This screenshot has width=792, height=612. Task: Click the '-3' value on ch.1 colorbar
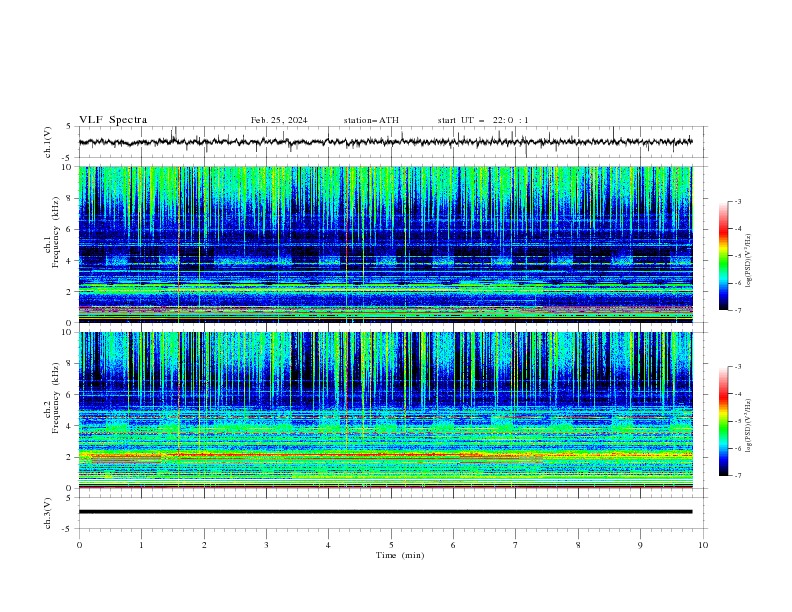(x=737, y=201)
